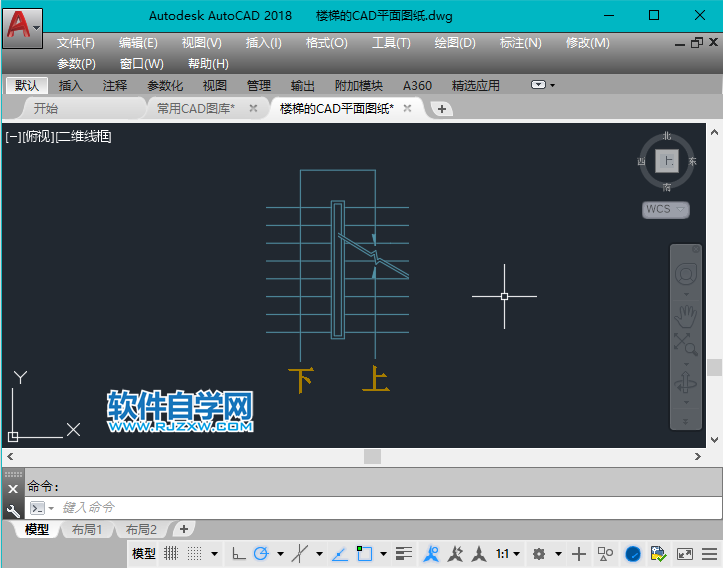Select the 参数化 ribbon tab
The image size is (723, 568).
coord(165,85)
